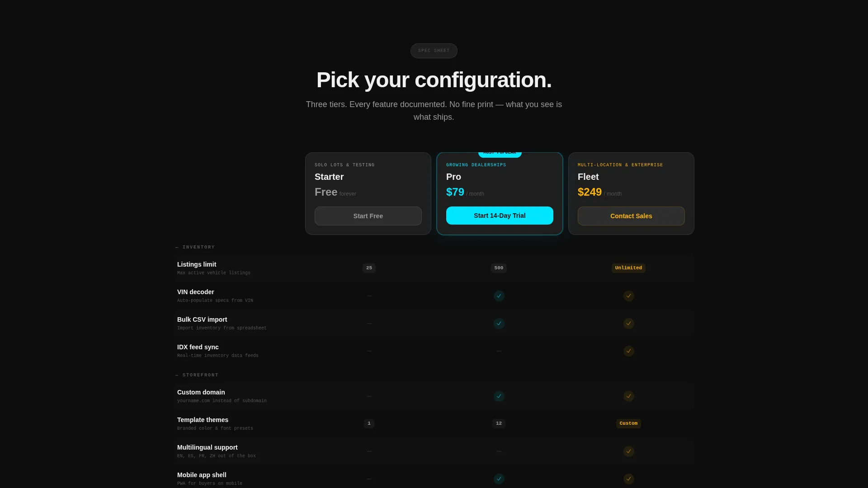Start the 14-Day Trial for Pro

[500, 216]
